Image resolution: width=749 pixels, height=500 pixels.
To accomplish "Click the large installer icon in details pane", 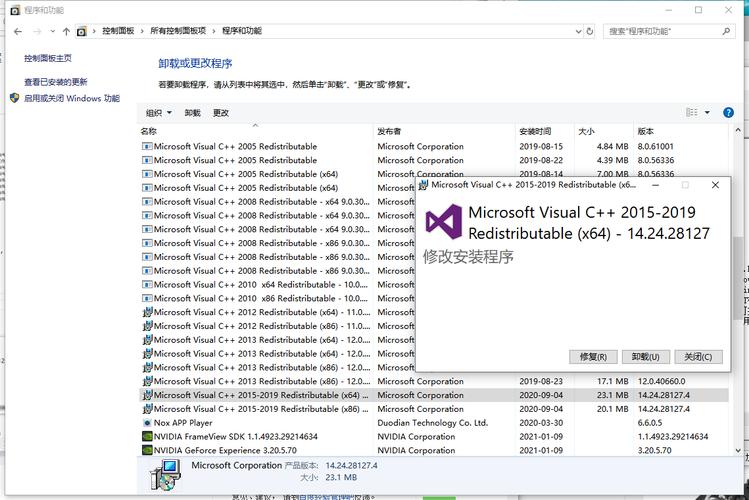I will [x=165, y=475].
